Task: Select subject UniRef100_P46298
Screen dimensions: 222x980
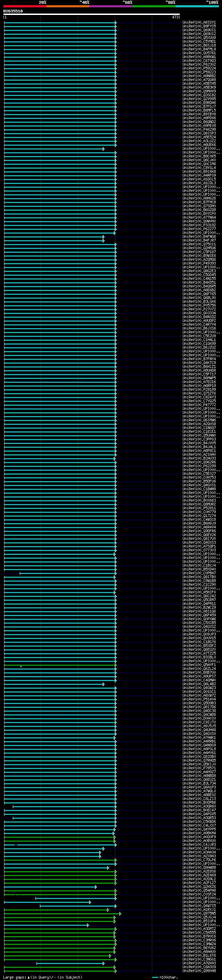Action: click(199, 130)
